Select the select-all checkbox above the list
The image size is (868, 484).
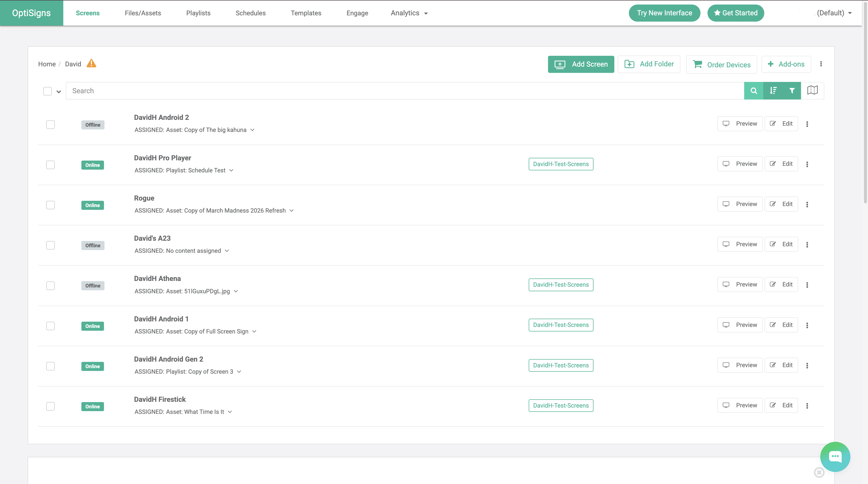coord(47,91)
